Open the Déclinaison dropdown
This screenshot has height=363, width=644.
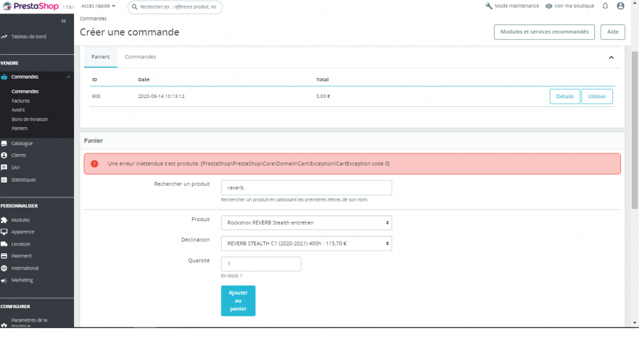307,243
